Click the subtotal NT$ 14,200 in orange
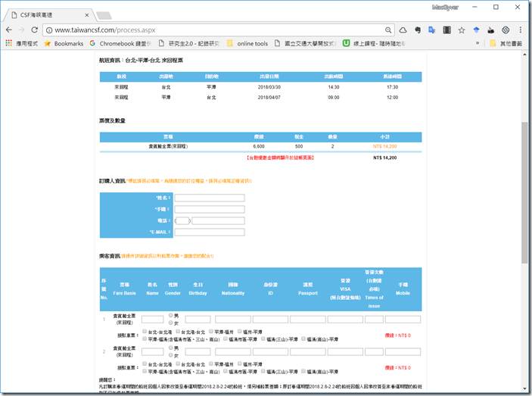Viewport: 532px width, 396px height. [x=384, y=147]
